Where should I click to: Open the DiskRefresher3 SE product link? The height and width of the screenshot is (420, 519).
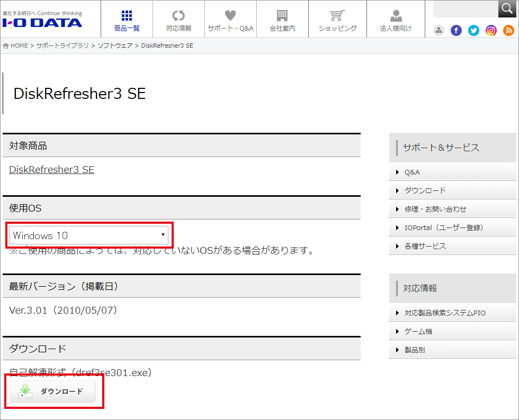tap(52, 170)
